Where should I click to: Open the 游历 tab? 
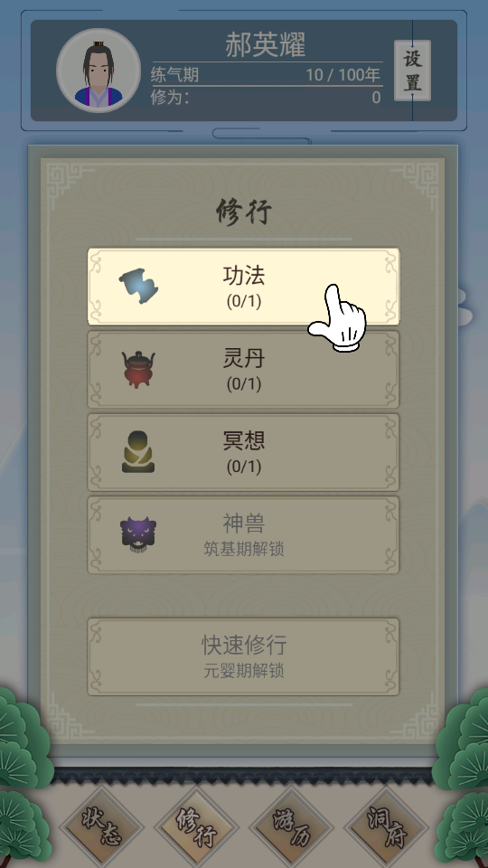pos(292,828)
